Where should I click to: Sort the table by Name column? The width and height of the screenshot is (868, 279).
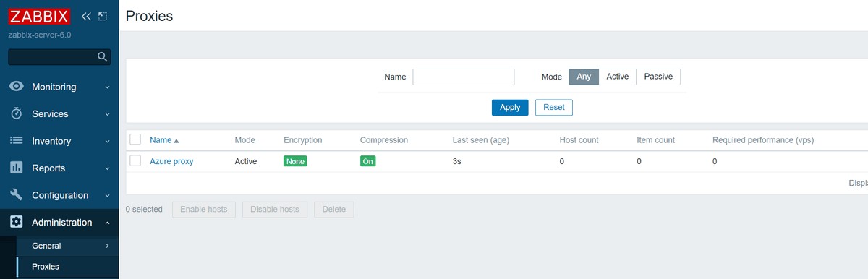(164, 140)
